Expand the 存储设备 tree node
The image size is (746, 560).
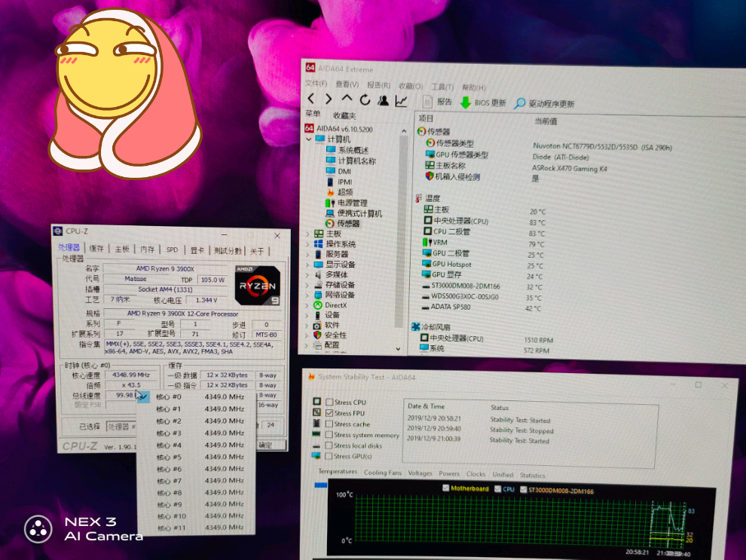pyautogui.click(x=307, y=285)
